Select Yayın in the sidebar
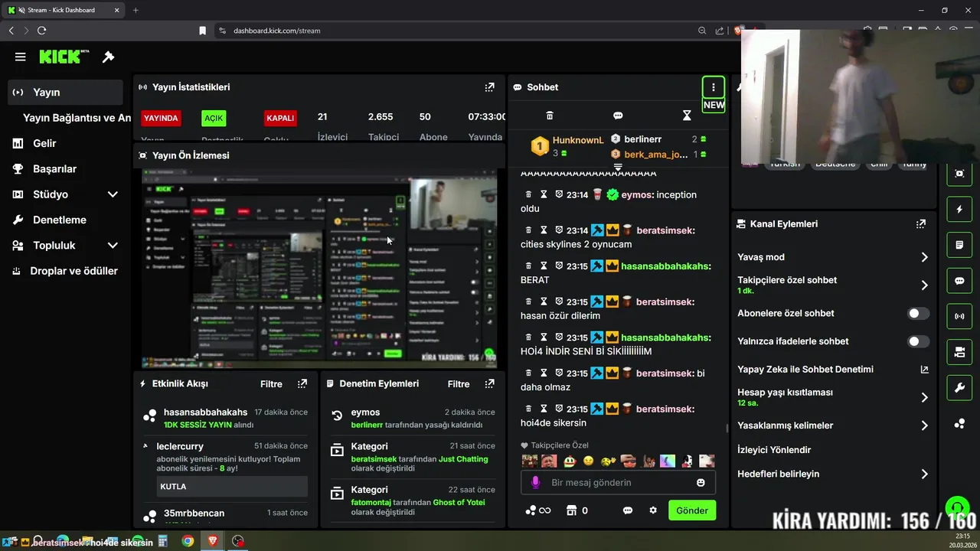The width and height of the screenshot is (980, 551). click(66, 93)
